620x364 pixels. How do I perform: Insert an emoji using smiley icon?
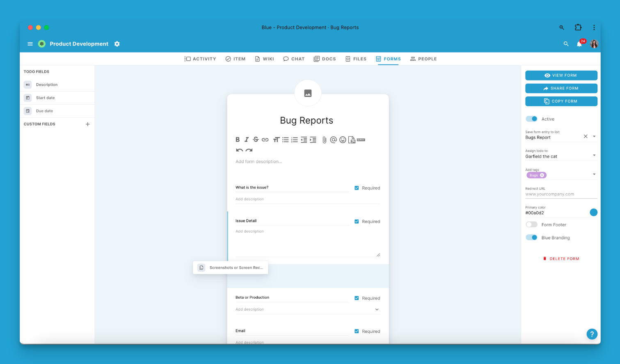pos(343,140)
